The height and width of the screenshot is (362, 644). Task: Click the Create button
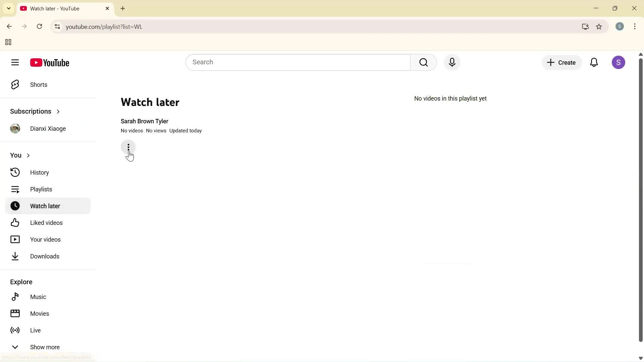(x=561, y=62)
